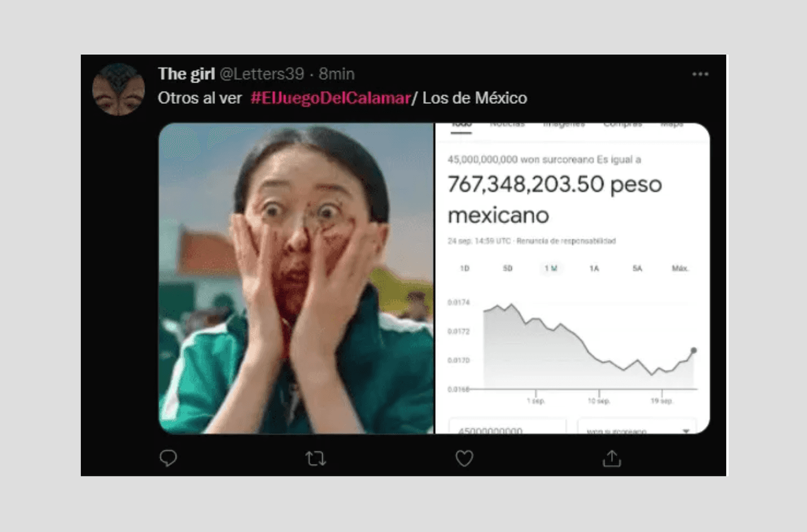This screenshot has width=807, height=532.
Task: Show the Máx. chart range
Action: point(680,269)
